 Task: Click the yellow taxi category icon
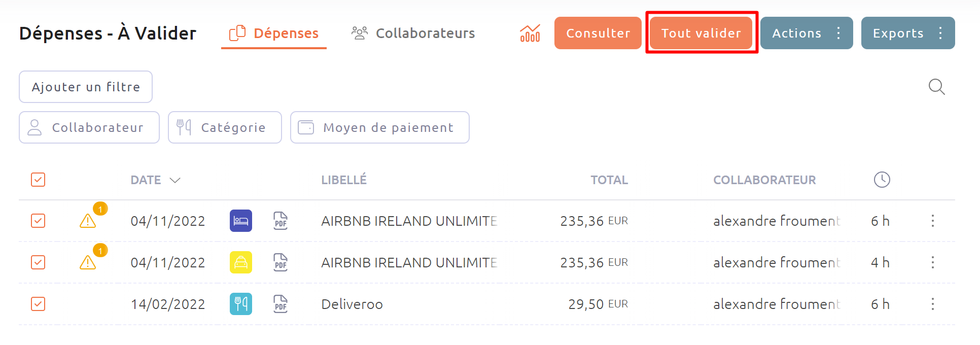point(241,262)
